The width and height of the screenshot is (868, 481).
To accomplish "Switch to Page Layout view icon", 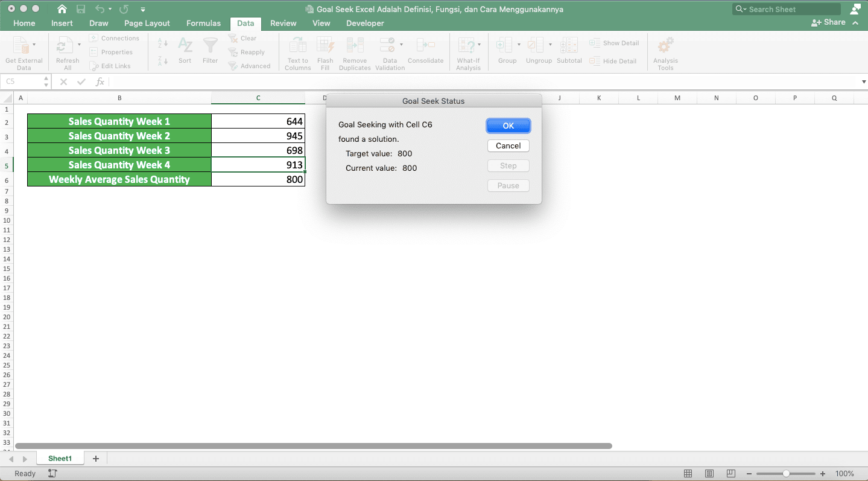I will [709, 474].
